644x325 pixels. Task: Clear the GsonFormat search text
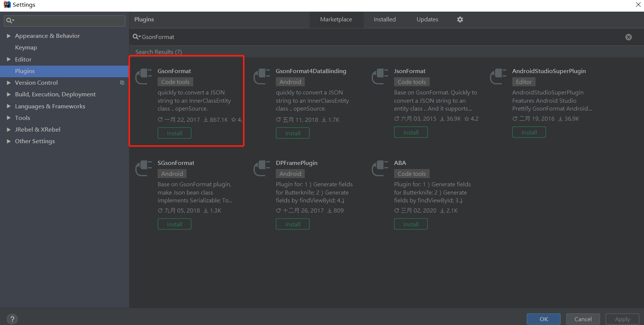click(x=629, y=37)
